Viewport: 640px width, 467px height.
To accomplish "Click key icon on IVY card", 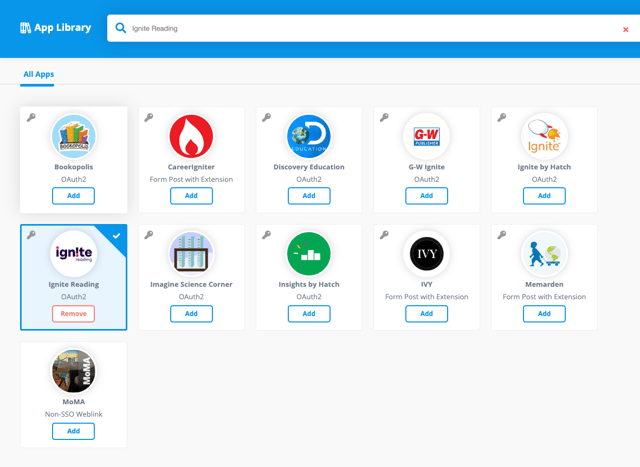I will click(384, 235).
